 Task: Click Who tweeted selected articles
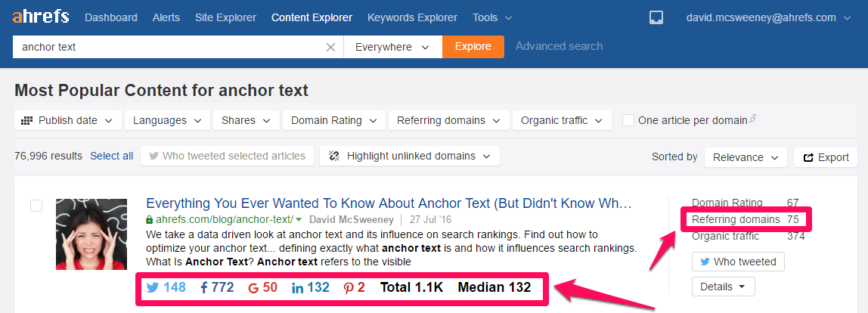pos(227,156)
